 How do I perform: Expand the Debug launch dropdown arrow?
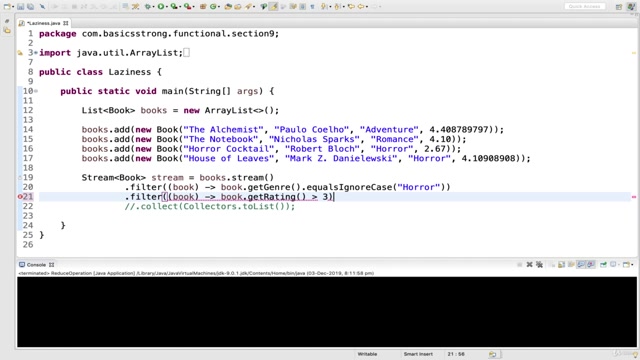(x=153, y=7)
